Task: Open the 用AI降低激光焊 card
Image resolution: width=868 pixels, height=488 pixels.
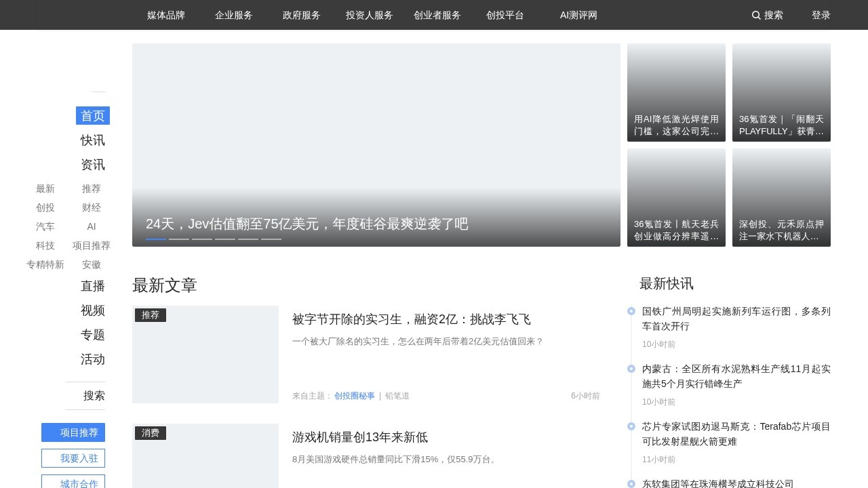Action: [676, 93]
